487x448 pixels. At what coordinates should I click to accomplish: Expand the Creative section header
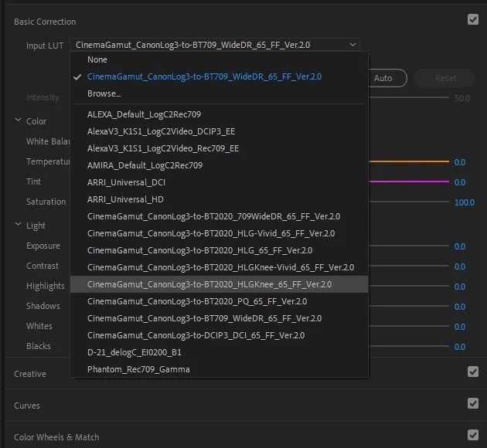[x=30, y=374]
